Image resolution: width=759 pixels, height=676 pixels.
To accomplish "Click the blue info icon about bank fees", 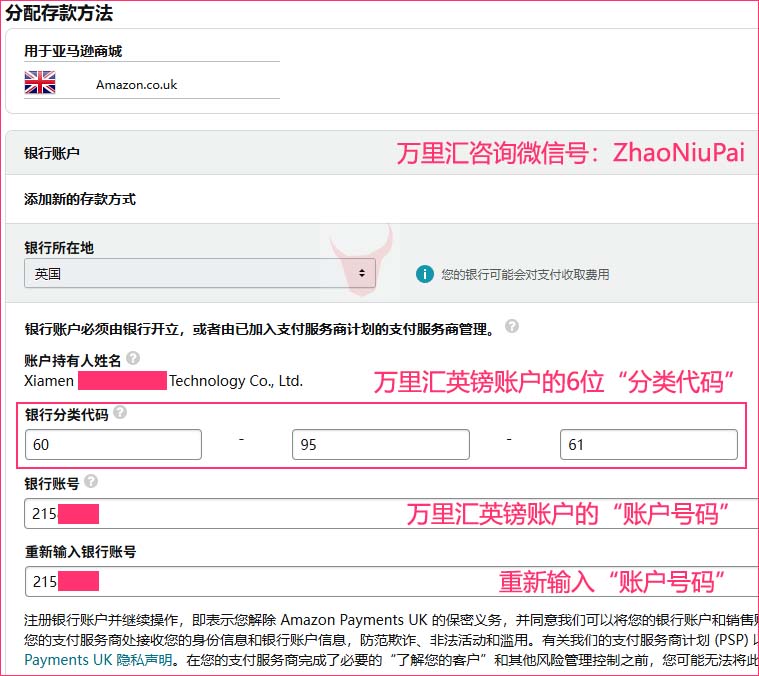I will click(425, 274).
